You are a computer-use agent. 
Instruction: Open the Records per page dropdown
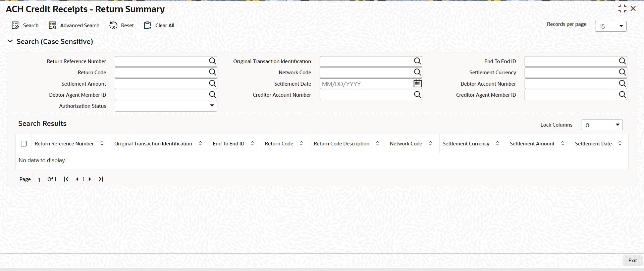[610, 26]
